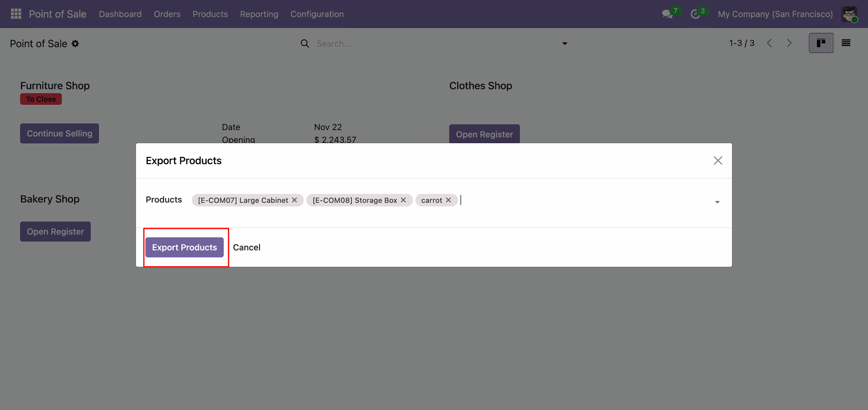868x410 pixels.
Task: Open the conversations chat icon
Action: 667,14
